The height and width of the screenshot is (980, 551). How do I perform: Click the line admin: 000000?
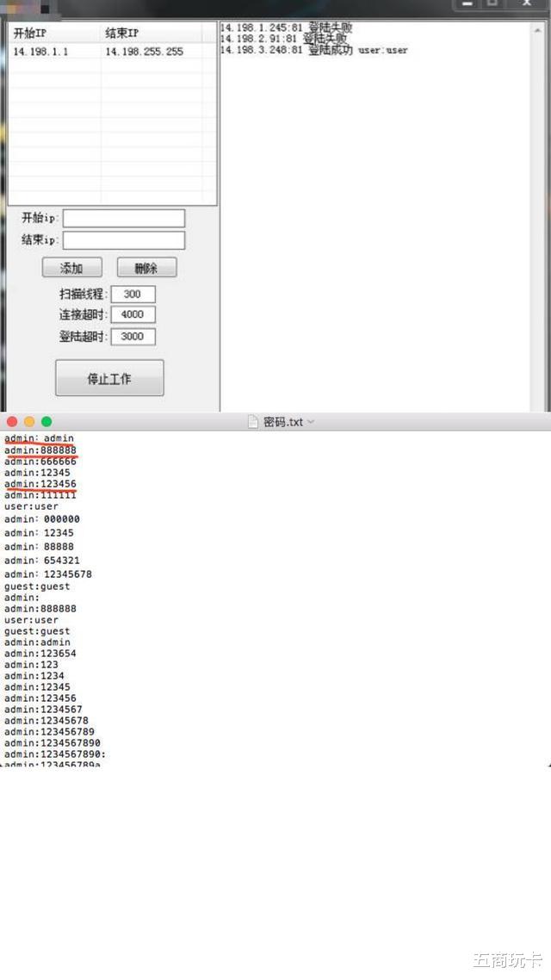tap(42, 518)
